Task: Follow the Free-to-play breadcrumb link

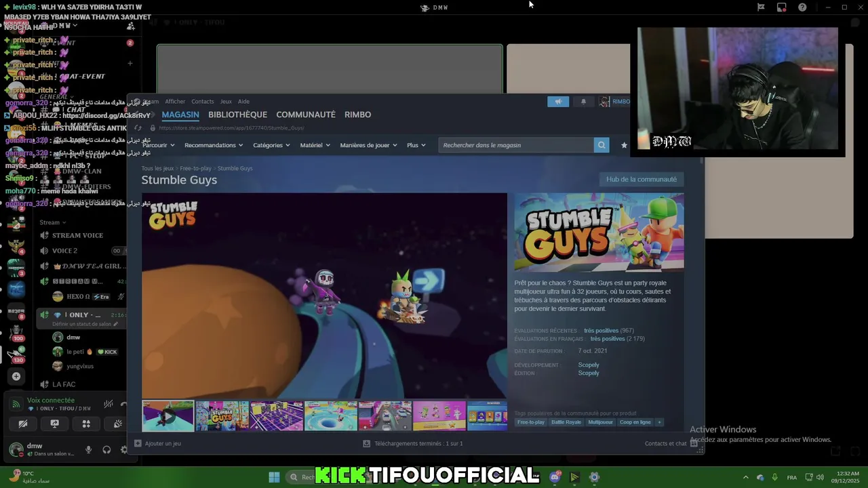Action: click(x=195, y=168)
